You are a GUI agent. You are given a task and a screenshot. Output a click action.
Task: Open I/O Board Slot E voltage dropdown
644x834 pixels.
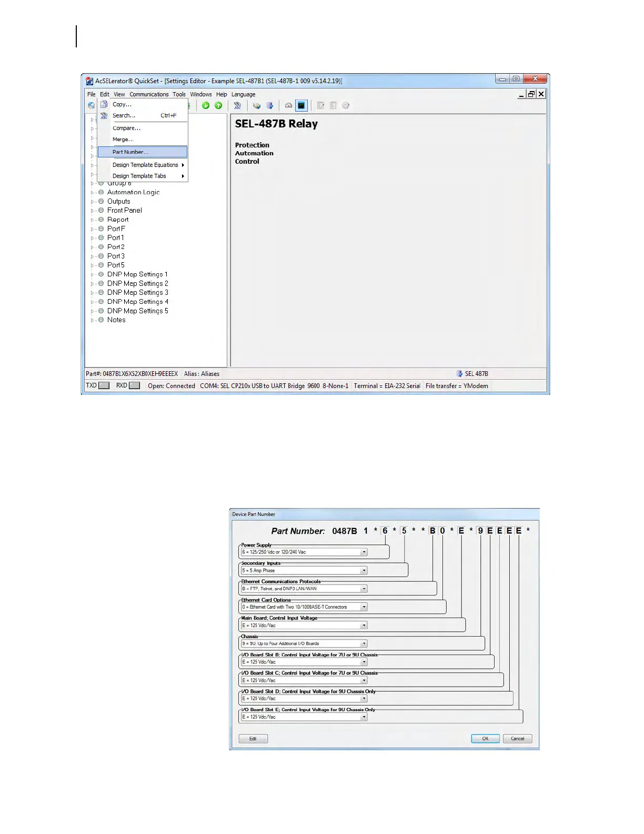(364, 717)
